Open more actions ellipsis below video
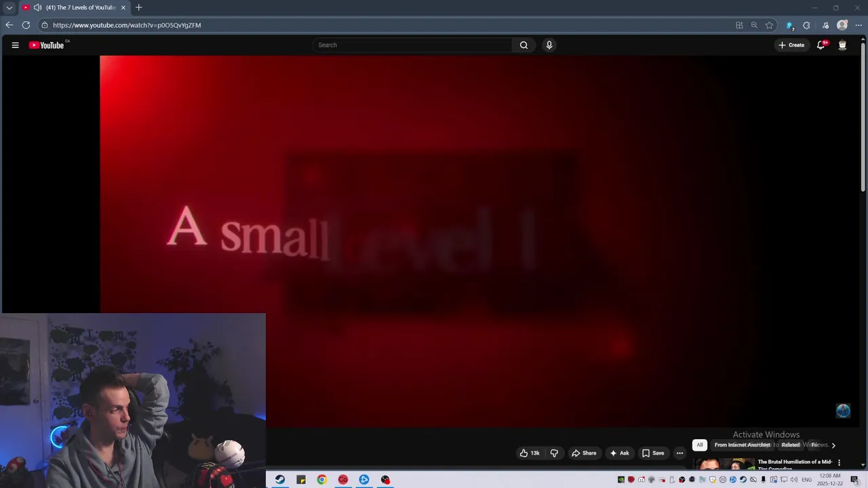This screenshot has height=488, width=868. coord(679,453)
